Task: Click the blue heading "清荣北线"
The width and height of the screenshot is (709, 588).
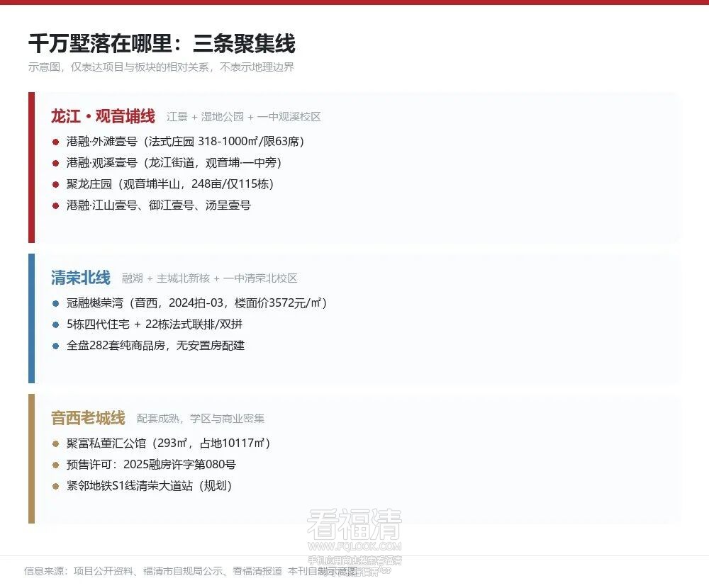Action: [81, 278]
